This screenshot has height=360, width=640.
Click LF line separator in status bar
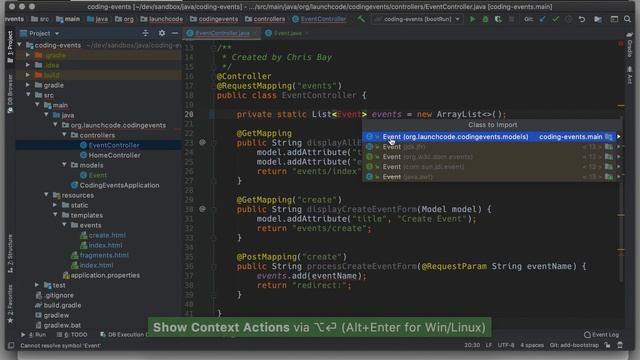[x=489, y=345]
